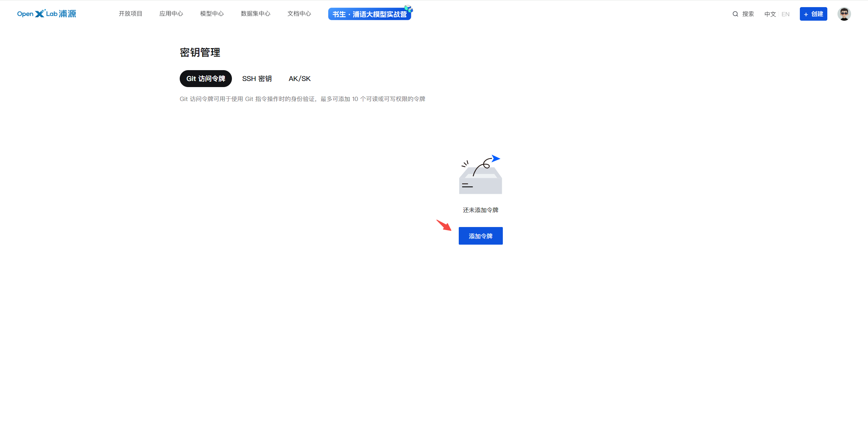Switch language to 中文
This screenshot has width=868, height=431.
tap(770, 14)
